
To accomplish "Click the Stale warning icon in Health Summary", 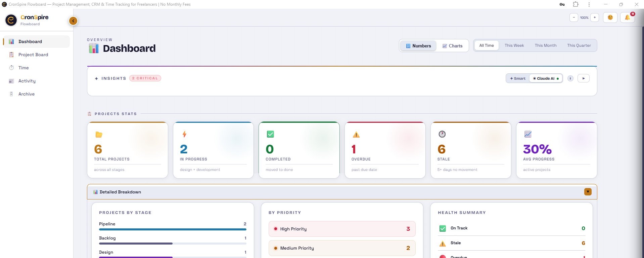I will pos(443,243).
